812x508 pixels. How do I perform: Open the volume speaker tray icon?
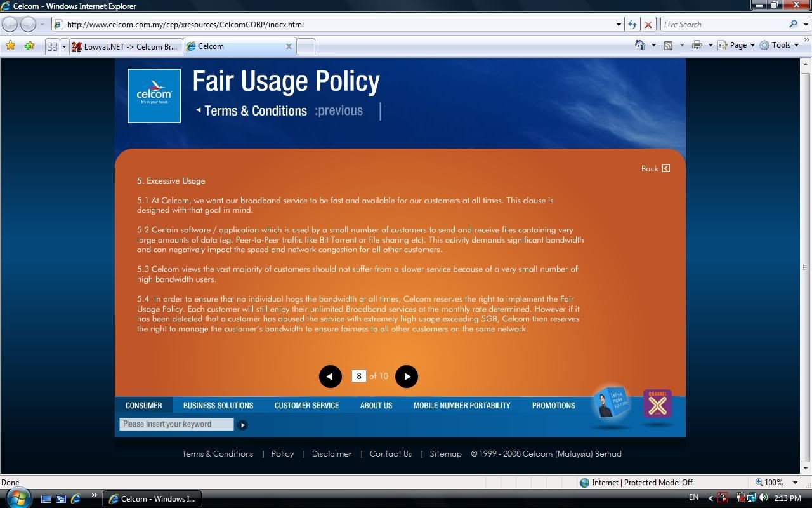(x=763, y=498)
